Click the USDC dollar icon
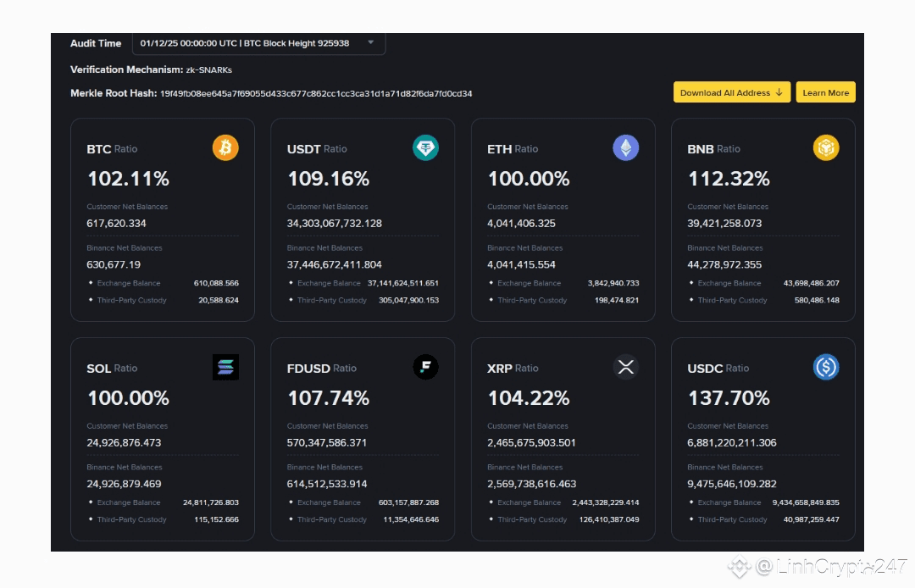 (826, 367)
